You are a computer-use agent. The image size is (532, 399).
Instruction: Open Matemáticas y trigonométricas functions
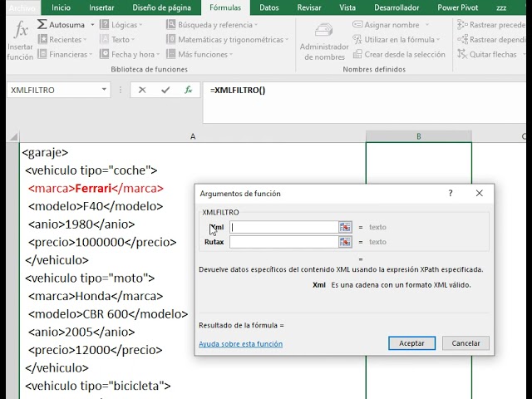pos(227,39)
